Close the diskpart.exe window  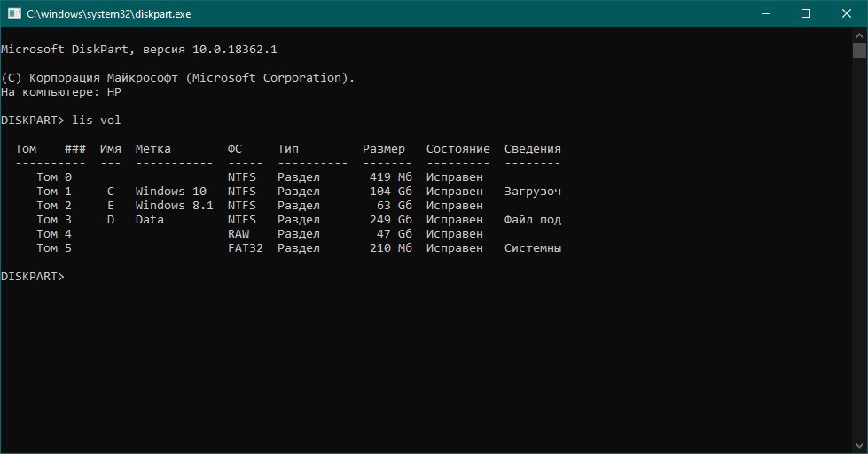847,13
